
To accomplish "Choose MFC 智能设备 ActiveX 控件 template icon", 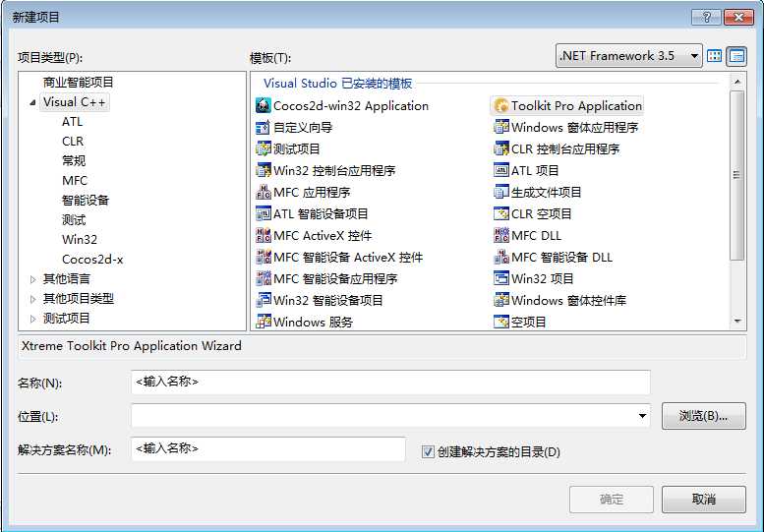I will [x=264, y=258].
